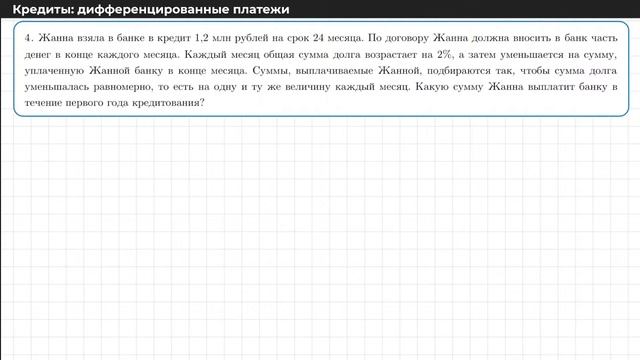Click the words "уменьшалась равномерно"
Image resolution: width=640 pixels, height=360 pixels.
click(x=88, y=87)
